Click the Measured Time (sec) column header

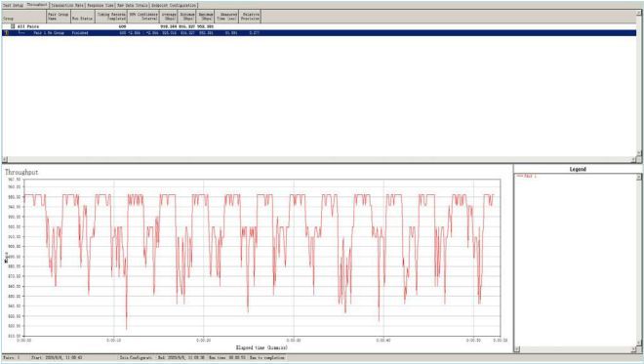pos(226,17)
